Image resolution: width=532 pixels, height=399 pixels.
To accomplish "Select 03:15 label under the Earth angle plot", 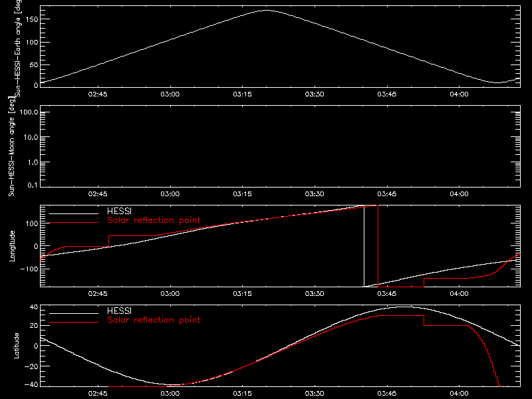I will pos(242,94).
